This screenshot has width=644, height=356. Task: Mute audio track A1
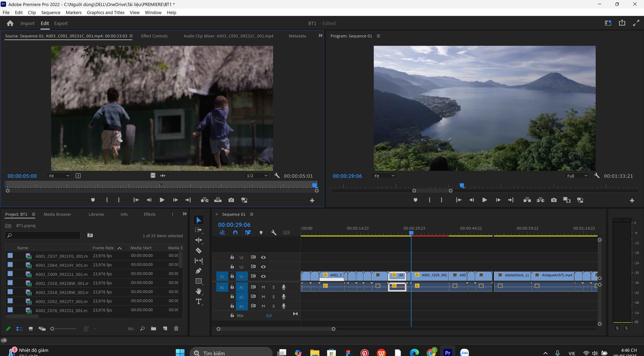(x=263, y=287)
